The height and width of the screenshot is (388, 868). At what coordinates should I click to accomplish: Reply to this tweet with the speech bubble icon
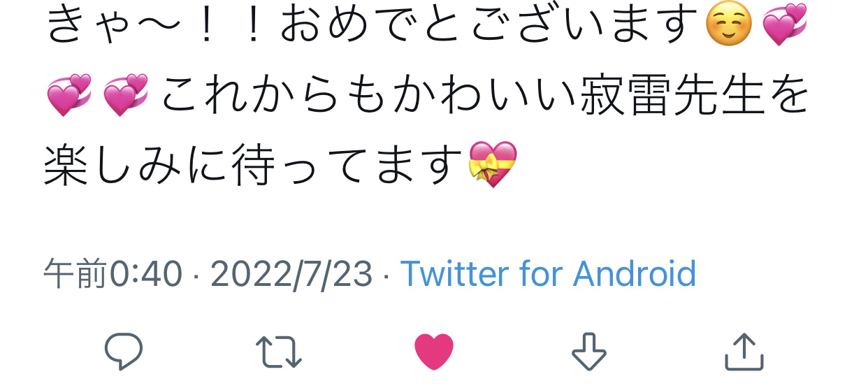[x=124, y=351]
